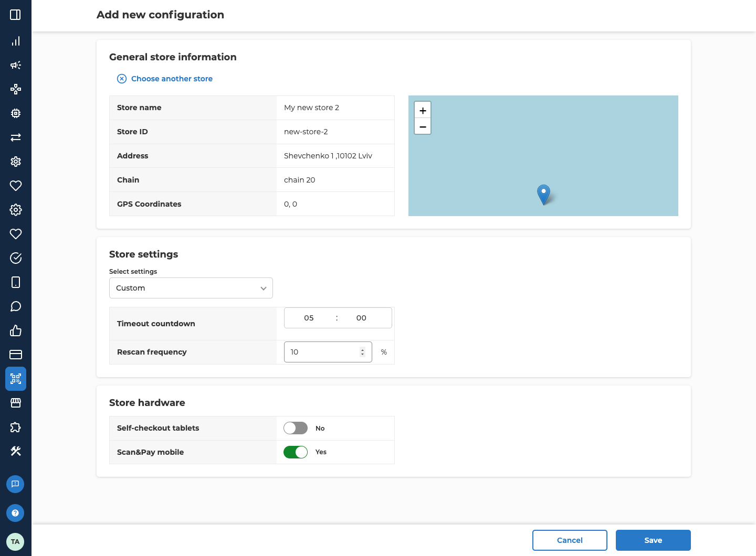
Task: Open the credit card icon in sidebar
Action: (16, 355)
